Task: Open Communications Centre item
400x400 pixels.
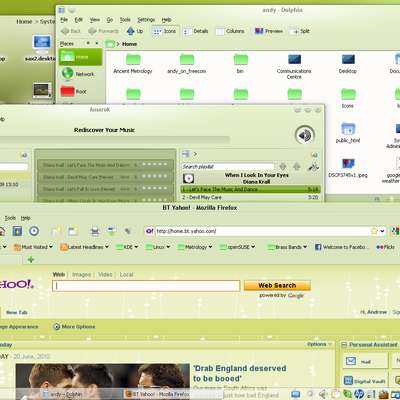Action: pyautogui.click(x=294, y=67)
